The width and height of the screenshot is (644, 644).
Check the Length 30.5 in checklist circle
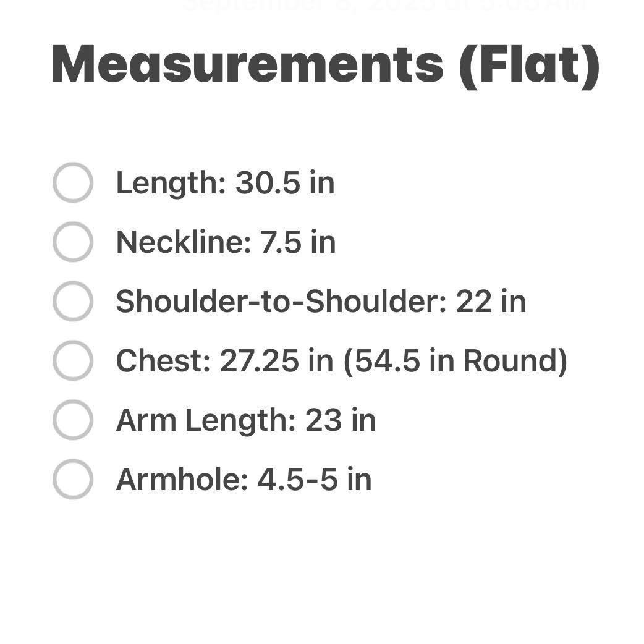pyautogui.click(x=72, y=183)
